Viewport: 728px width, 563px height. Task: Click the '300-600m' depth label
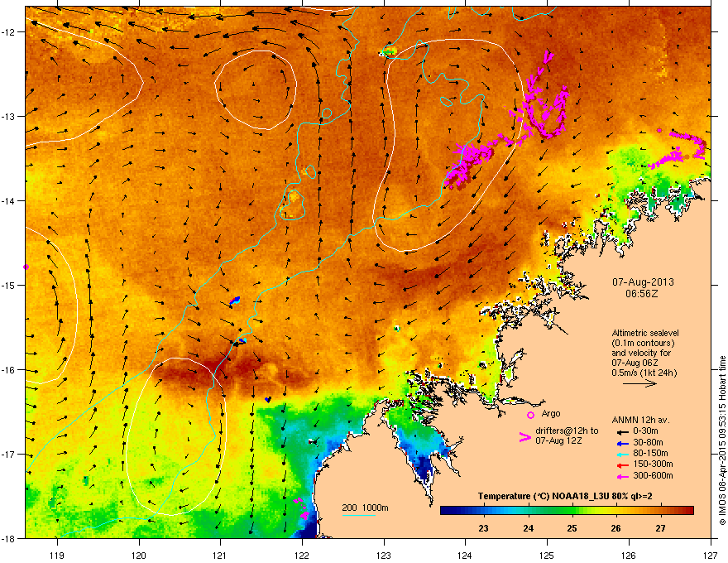[x=653, y=476]
